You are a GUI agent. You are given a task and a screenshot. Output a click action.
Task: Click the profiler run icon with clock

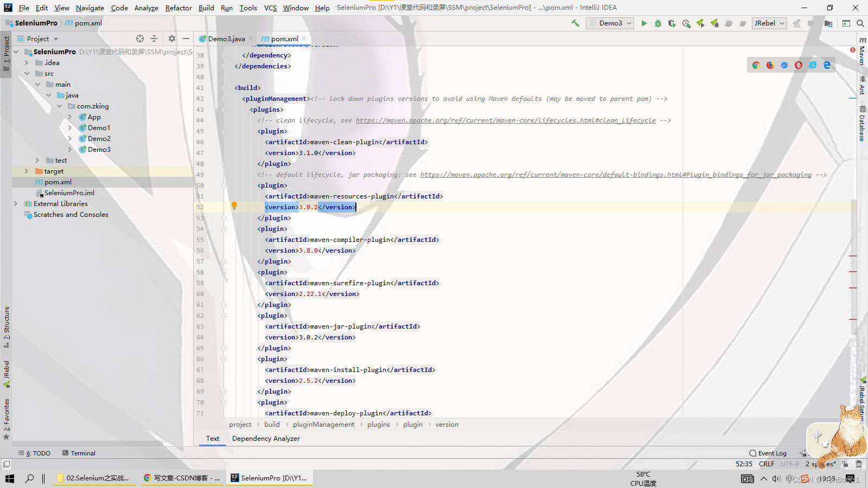[686, 23]
